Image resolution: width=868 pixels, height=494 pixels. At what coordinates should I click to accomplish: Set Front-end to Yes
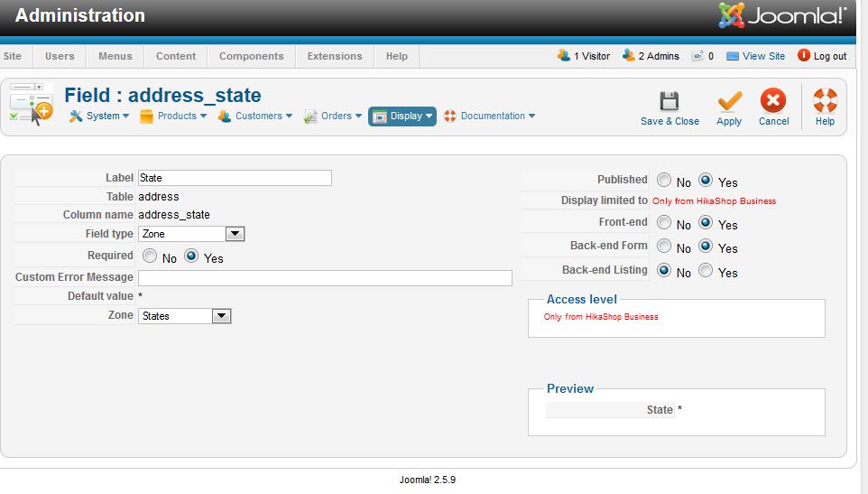tap(706, 223)
